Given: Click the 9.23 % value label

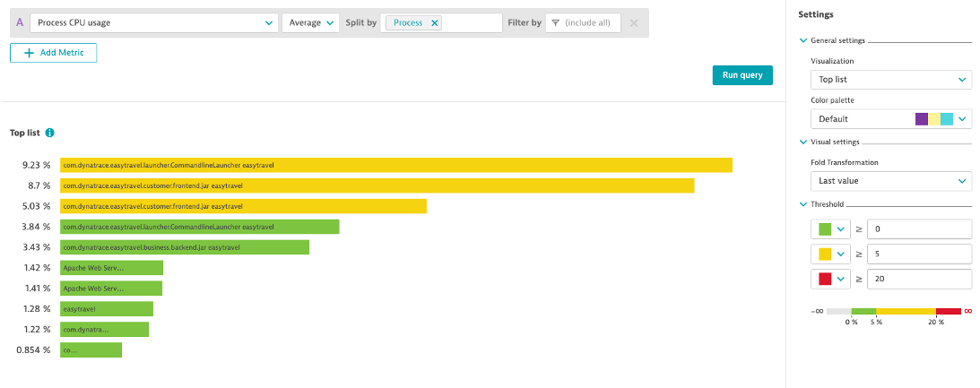Looking at the screenshot, I should pyautogui.click(x=36, y=166).
